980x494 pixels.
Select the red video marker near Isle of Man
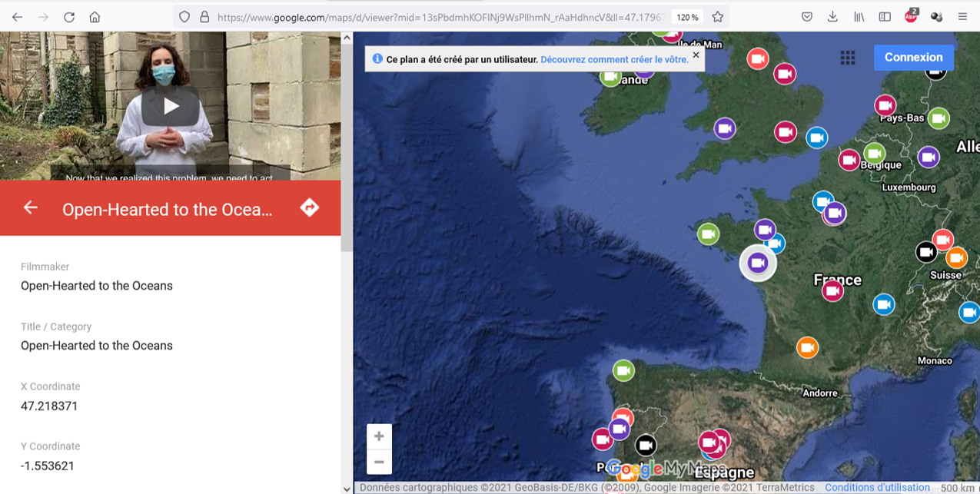point(758,59)
